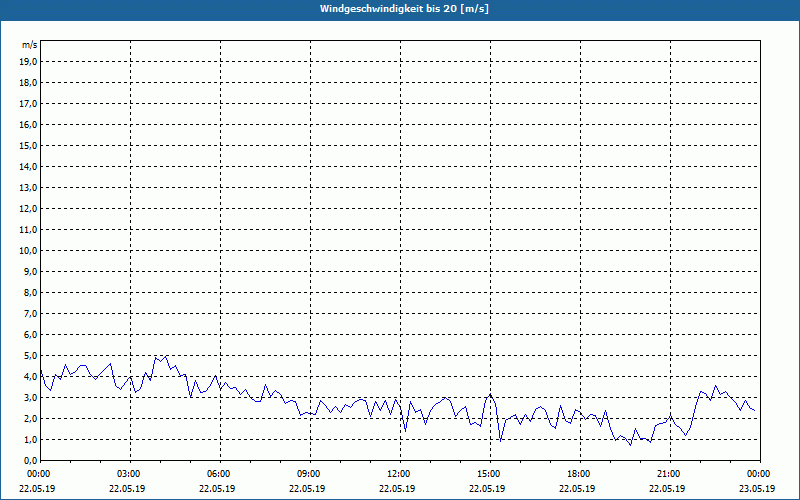Image resolution: width=800 pixels, height=500 pixels.
Task: Click the 'm/s' unit label on the y-axis
Action: (x=30, y=45)
